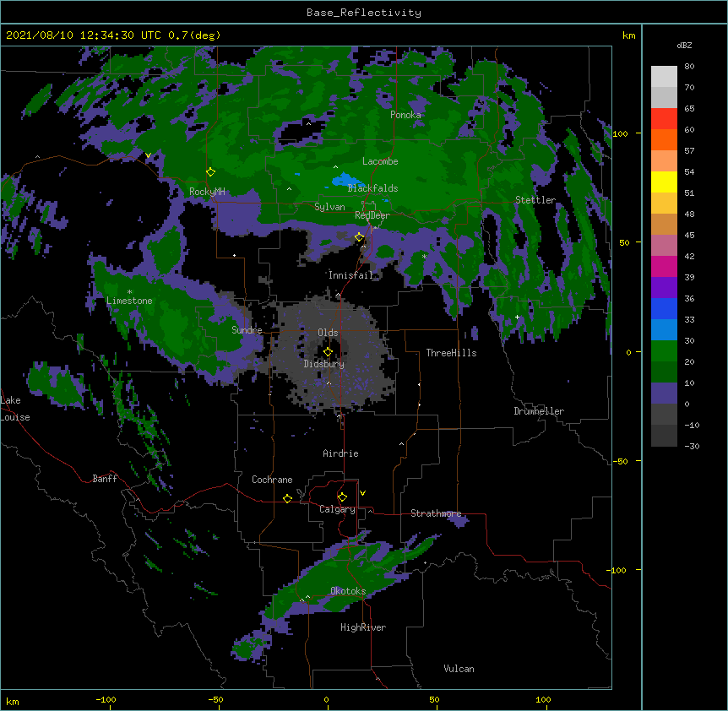Click the blue reflectivity echo above Blackfalds

346,180
